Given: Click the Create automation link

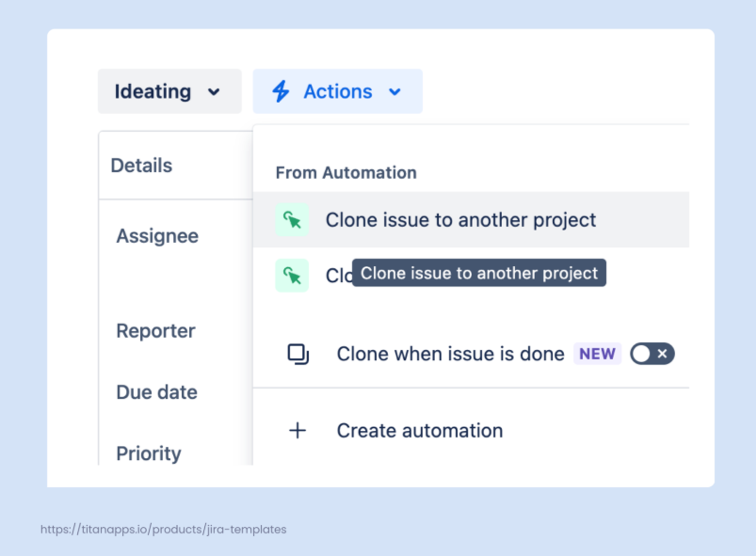Looking at the screenshot, I should (419, 431).
